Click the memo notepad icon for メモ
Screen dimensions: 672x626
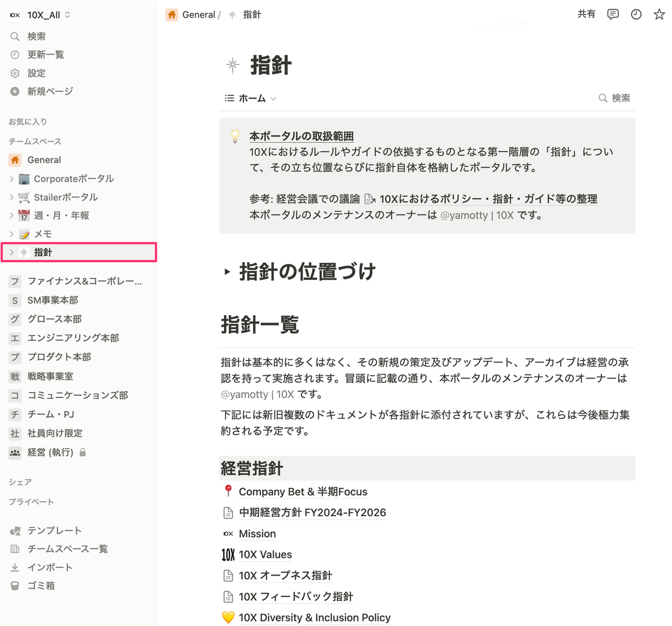[x=24, y=234]
